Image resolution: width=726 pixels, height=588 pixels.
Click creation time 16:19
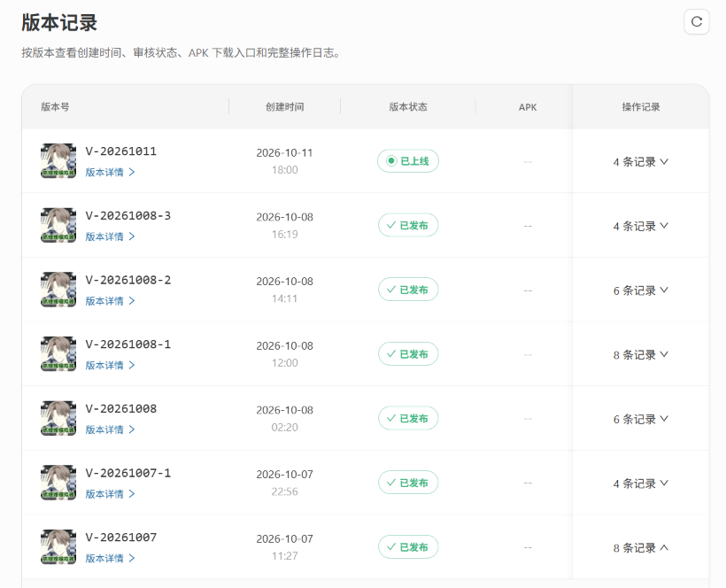285,235
